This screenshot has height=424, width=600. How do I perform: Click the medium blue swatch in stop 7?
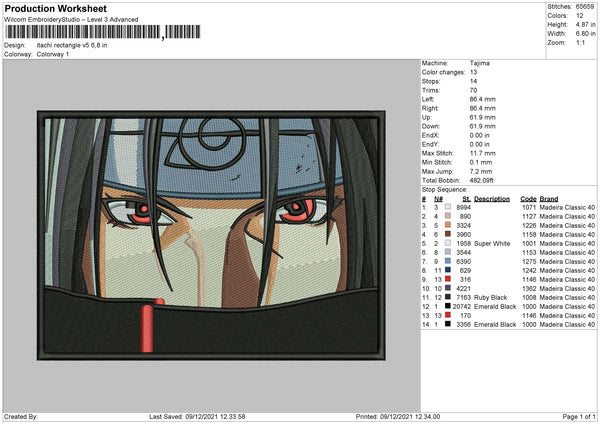(448, 261)
